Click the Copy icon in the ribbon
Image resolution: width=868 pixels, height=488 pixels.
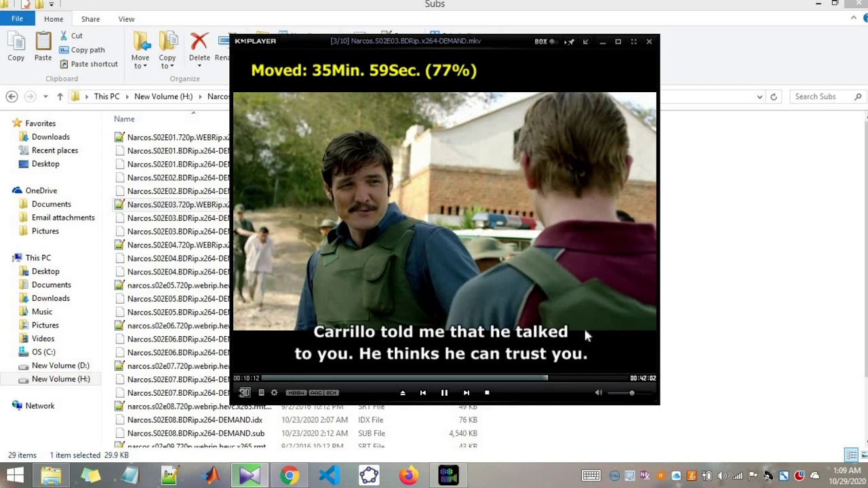pyautogui.click(x=16, y=47)
